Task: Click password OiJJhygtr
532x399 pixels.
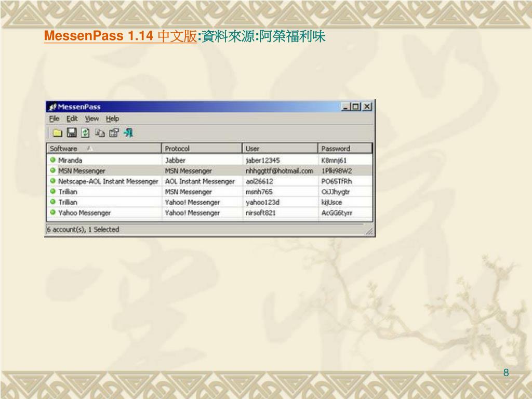Action: pyautogui.click(x=335, y=192)
